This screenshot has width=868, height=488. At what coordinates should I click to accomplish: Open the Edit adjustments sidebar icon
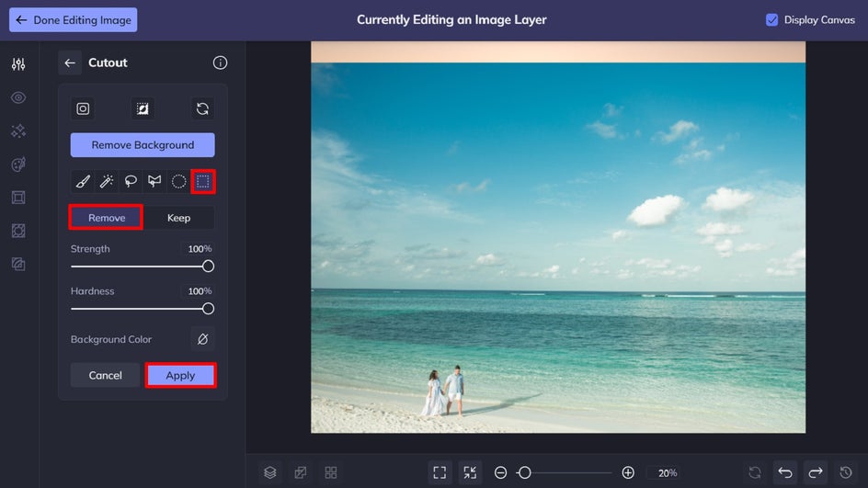click(18, 64)
